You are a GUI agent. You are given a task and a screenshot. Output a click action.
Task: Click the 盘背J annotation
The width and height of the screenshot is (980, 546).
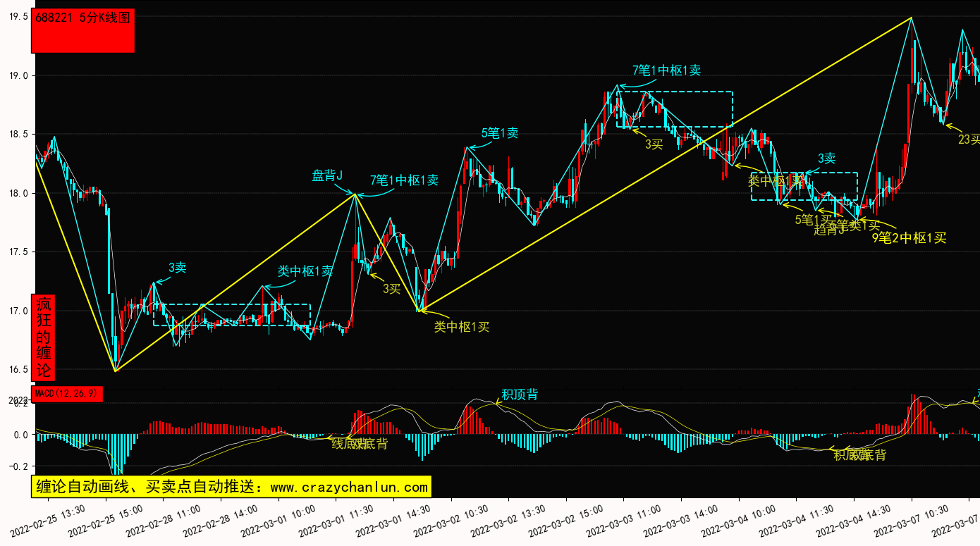(327, 175)
